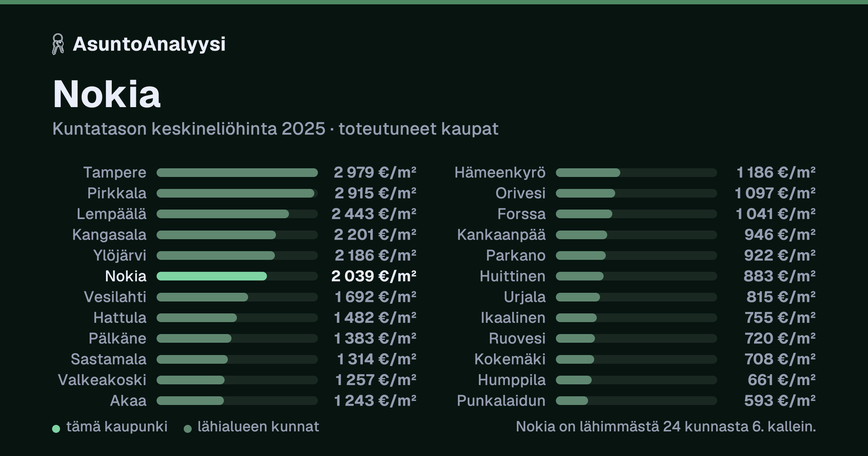Screen dimensions: 868x456
Task: Select the Kangasala row label
Action: click(110, 235)
